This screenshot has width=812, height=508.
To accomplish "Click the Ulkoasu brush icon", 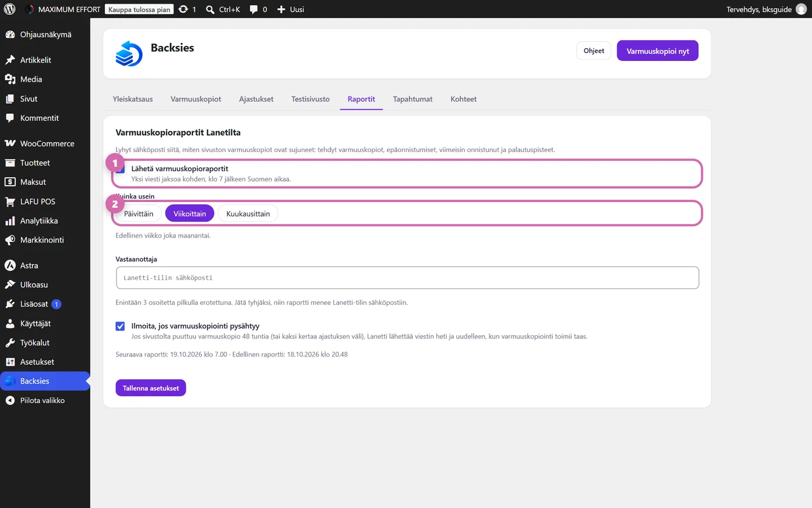I will 10,285.
